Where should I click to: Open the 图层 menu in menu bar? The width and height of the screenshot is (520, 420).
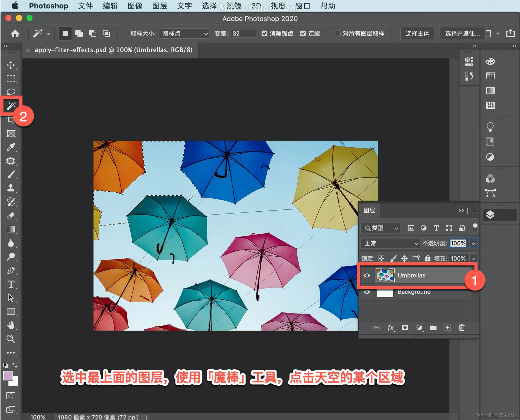pos(160,6)
